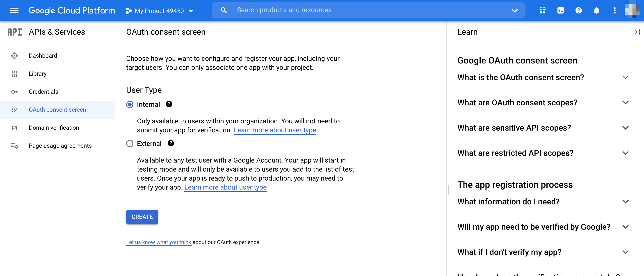The height and width of the screenshot is (276, 644).
Task: Select OAuth consent screen in sidebar
Action: click(57, 110)
